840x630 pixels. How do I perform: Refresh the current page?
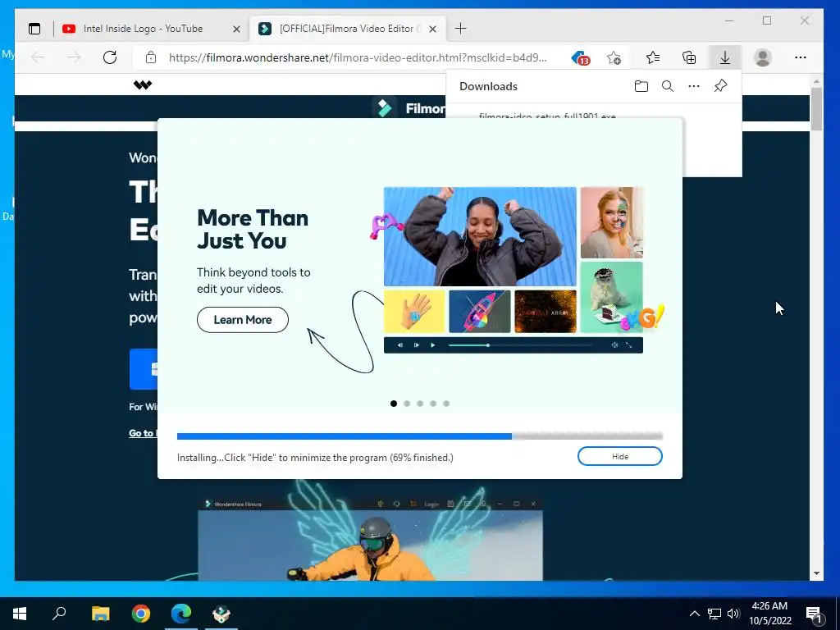pos(110,57)
